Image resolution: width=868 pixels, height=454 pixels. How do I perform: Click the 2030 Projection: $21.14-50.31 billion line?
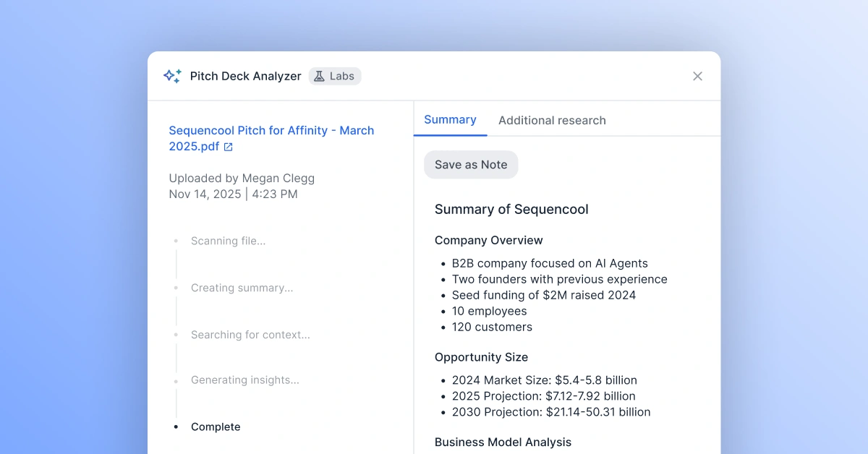click(x=551, y=412)
